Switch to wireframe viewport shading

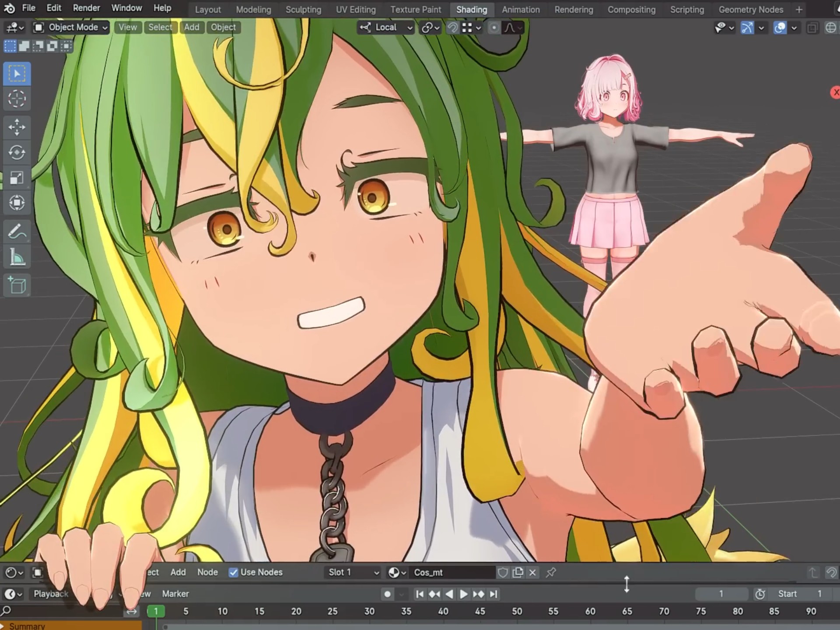(831, 28)
